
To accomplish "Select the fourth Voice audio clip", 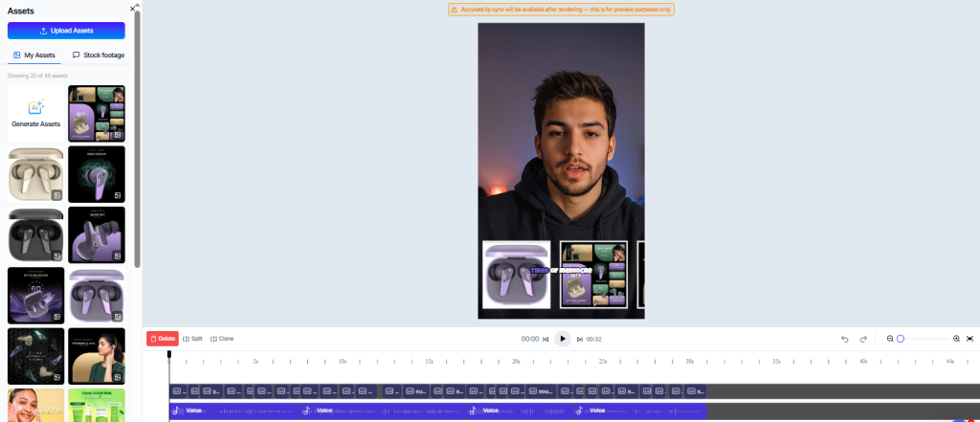I will point(640,411).
